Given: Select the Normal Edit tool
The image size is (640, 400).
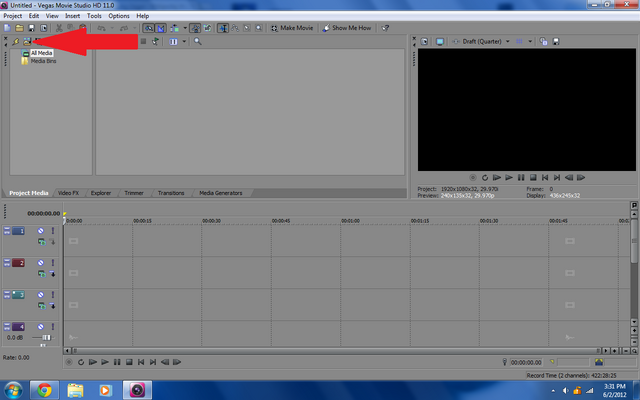Looking at the screenshot, I should 223,28.
